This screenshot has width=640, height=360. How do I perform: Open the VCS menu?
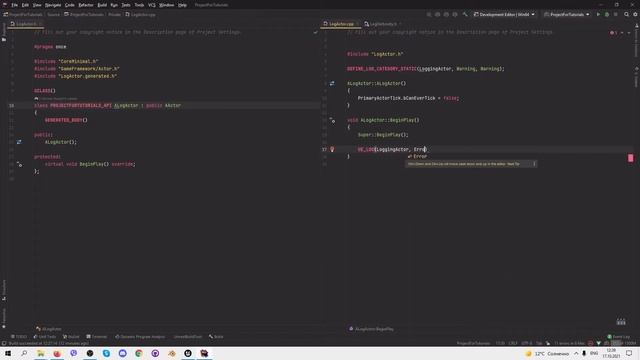coord(151,5)
